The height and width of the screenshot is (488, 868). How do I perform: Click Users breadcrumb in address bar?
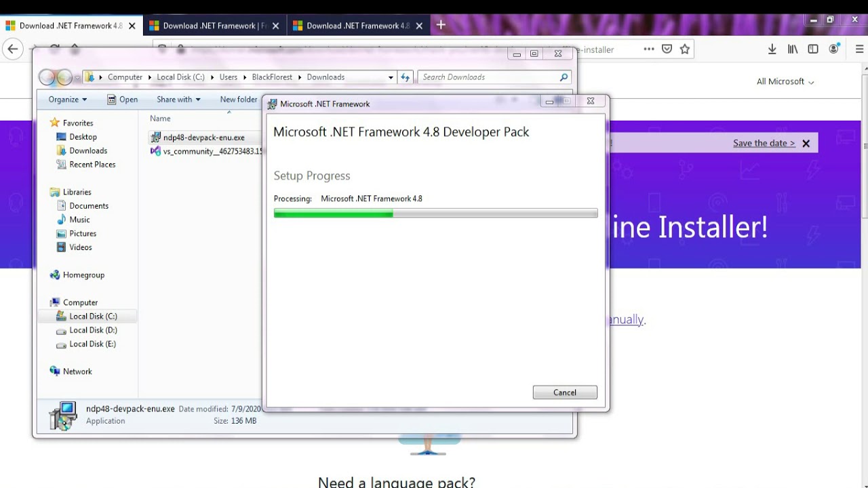[229, 77]
